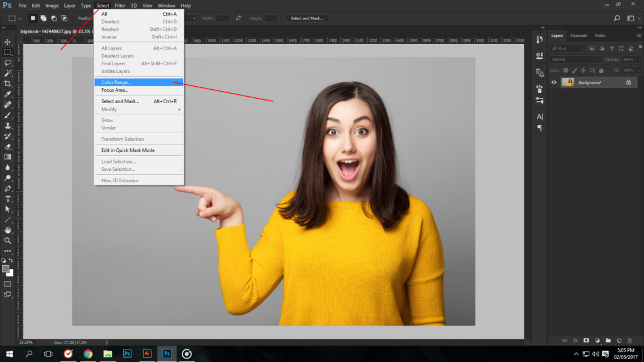Pick the Magic Wand tool
644x362 pixels.
coord(8,74)
